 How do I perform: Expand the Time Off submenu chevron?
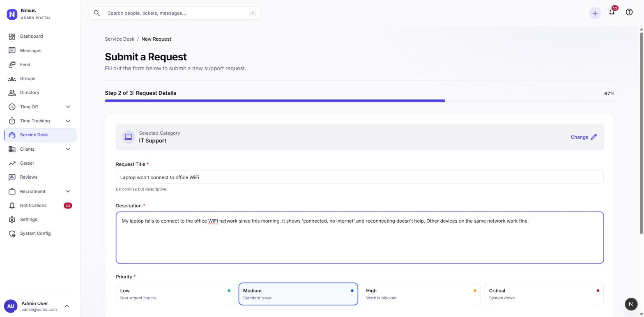68,107
